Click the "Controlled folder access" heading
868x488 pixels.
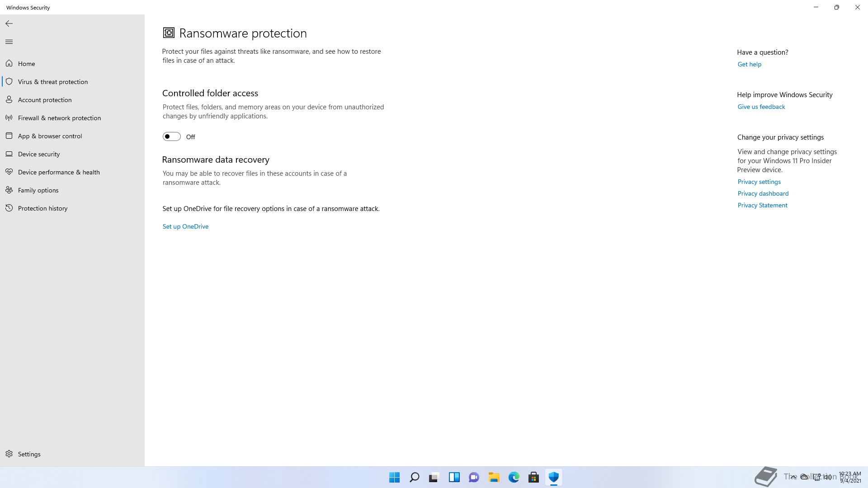coord(210,93)
